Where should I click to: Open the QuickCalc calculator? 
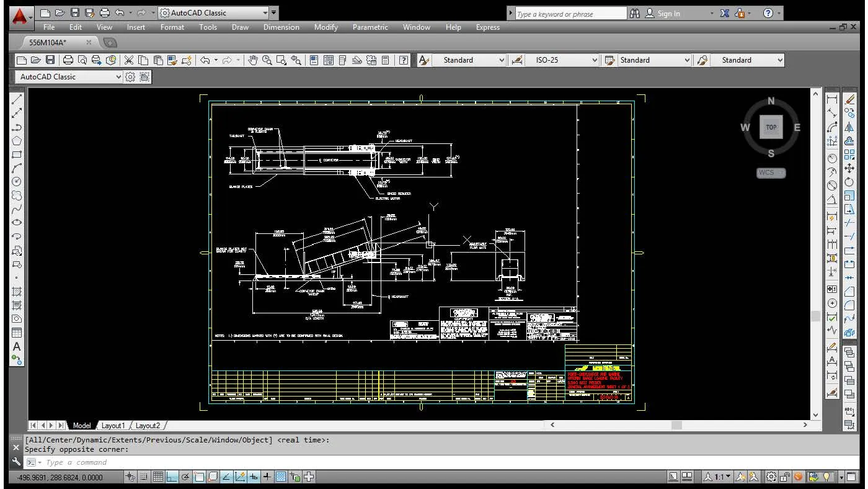point(385,60)
